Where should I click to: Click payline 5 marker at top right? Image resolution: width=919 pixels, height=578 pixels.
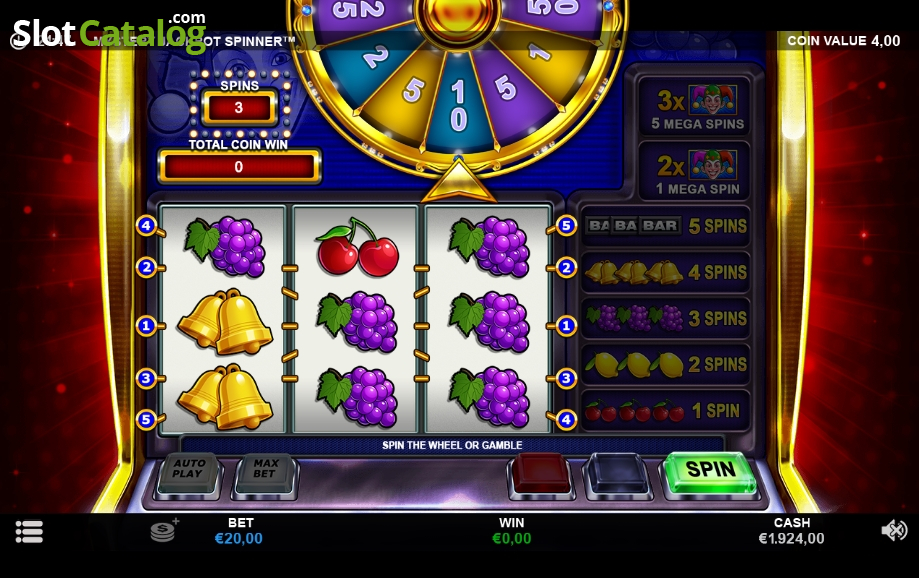pos(566,226)
